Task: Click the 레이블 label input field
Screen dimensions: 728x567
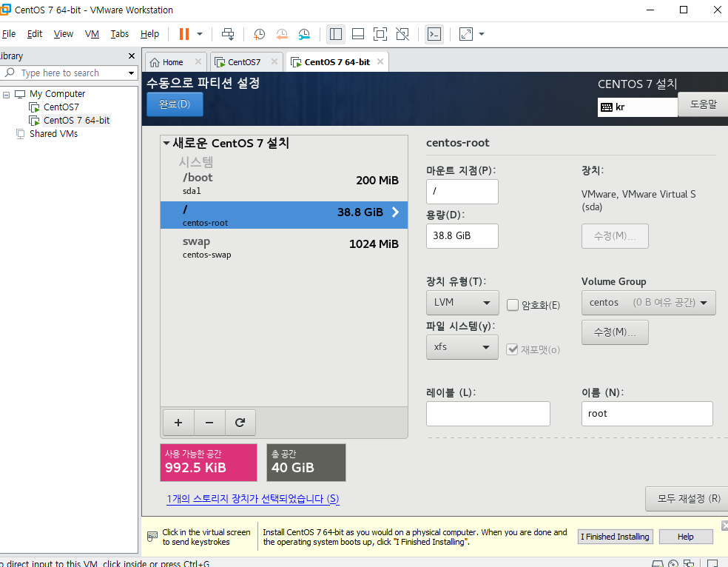Action: (x=488, y=414)
